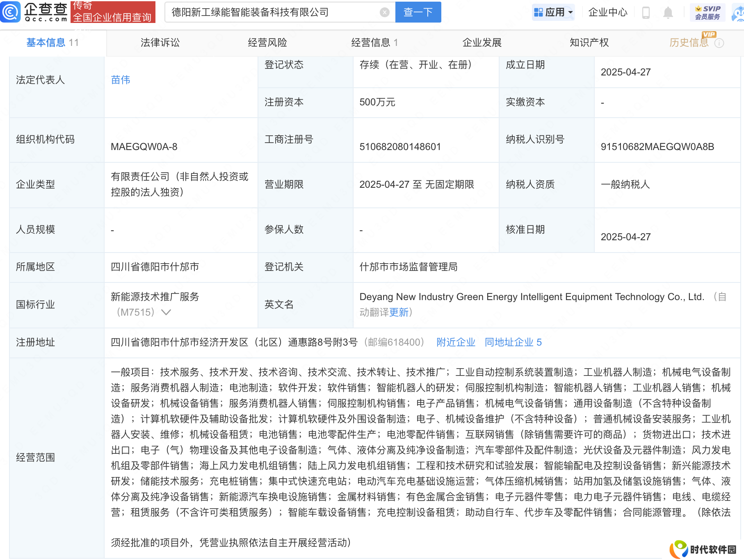This screenshot has width=744, height=560.
Task: Open the 应用 dropdown menu
Action: 553,12
